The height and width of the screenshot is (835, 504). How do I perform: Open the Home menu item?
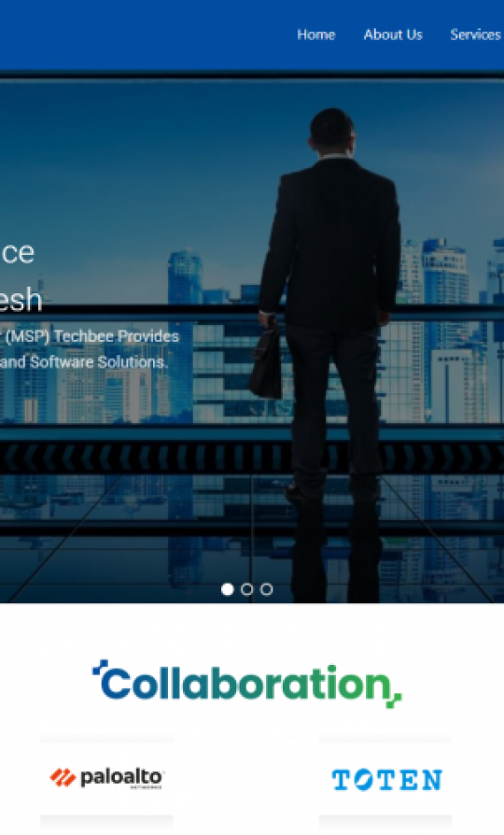[x=315, y=35]
